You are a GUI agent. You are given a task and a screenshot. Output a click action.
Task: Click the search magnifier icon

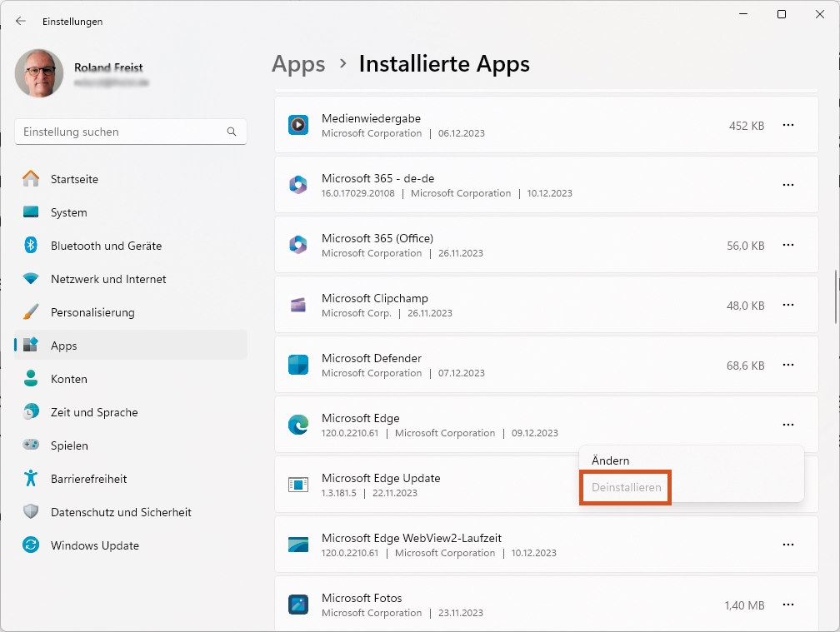pos(232,132)
